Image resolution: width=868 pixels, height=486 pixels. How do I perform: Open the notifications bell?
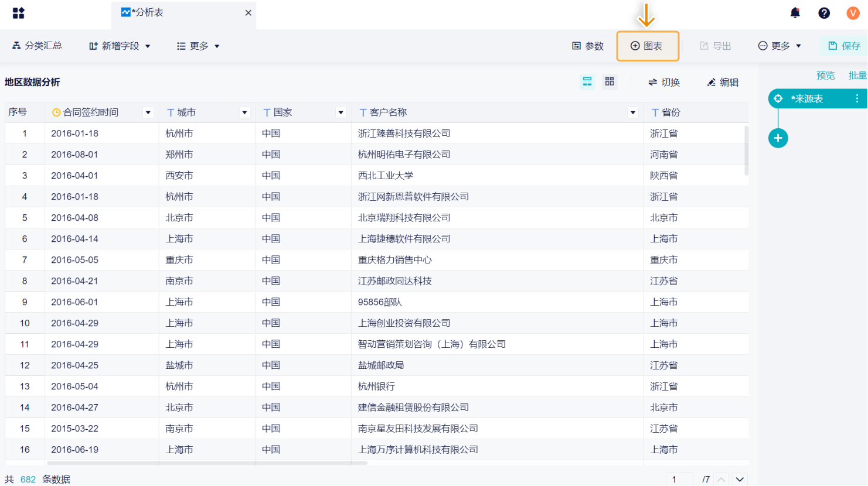[x=795, y=12]
